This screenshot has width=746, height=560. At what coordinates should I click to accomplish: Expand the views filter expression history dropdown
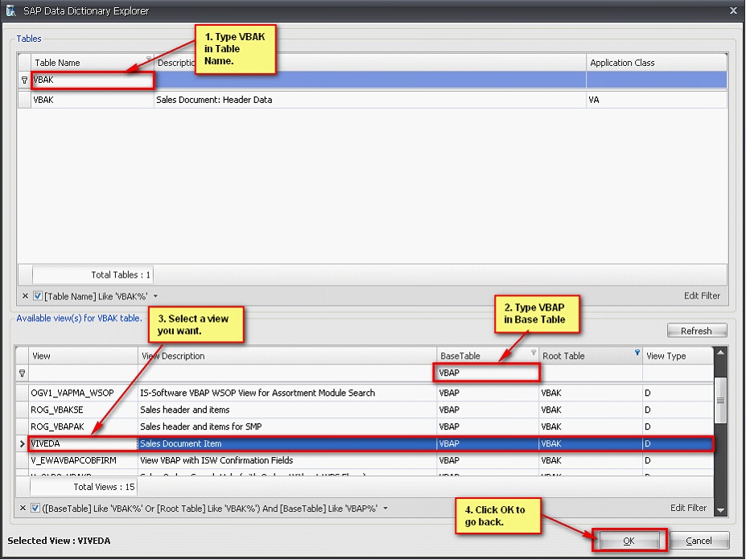[385, 509]
